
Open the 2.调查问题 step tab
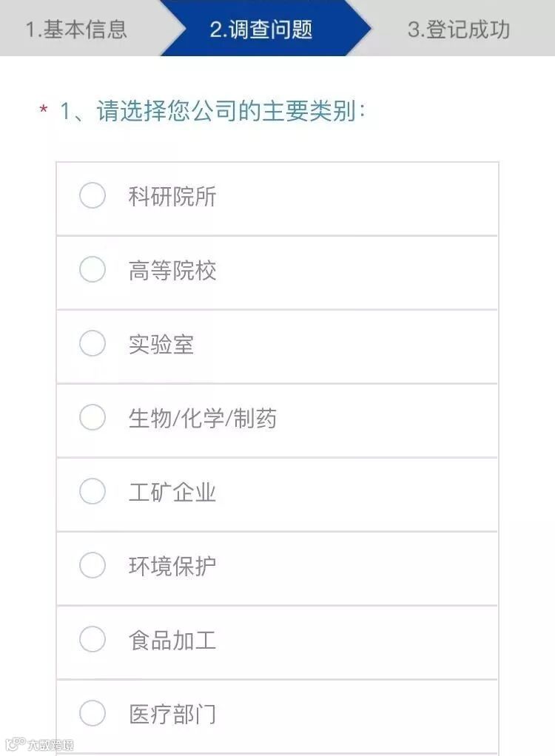(x=261, y=28)
